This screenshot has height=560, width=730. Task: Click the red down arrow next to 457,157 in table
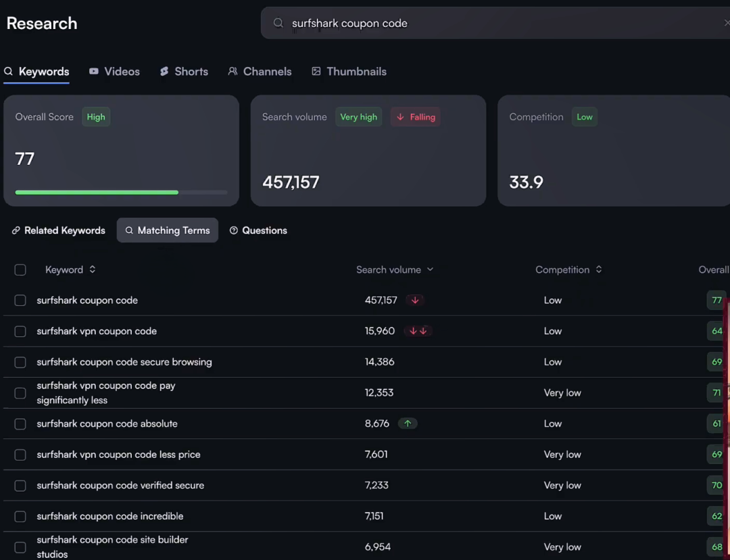point(415,300)
